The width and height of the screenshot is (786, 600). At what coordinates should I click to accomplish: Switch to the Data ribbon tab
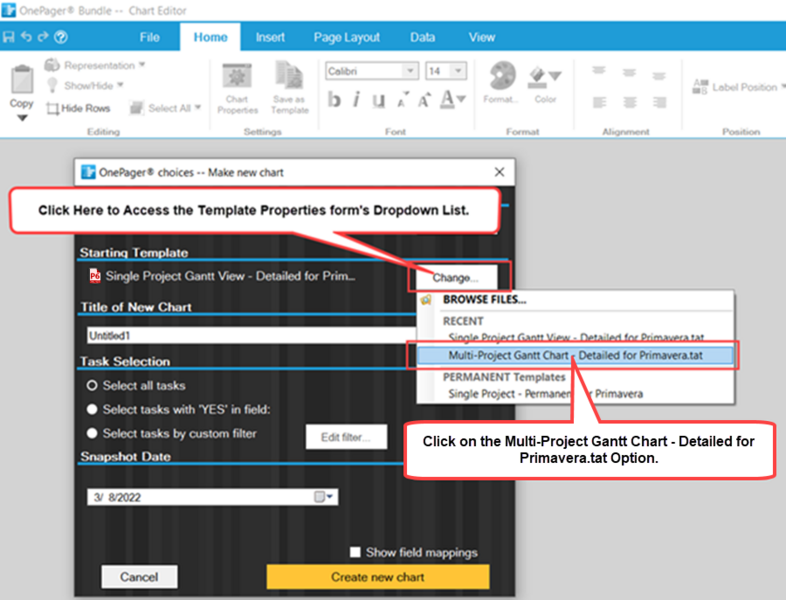click(423, 37)
